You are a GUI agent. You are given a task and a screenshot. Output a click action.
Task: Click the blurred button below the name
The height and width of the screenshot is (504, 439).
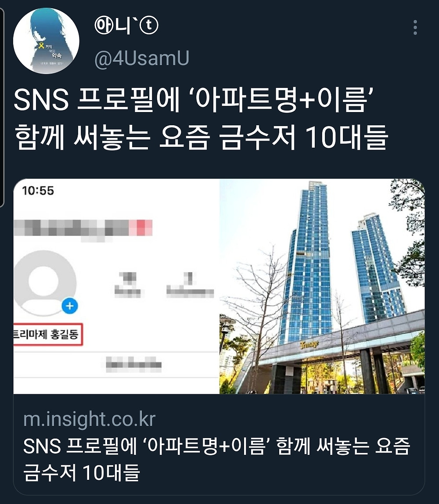point(133,365)
